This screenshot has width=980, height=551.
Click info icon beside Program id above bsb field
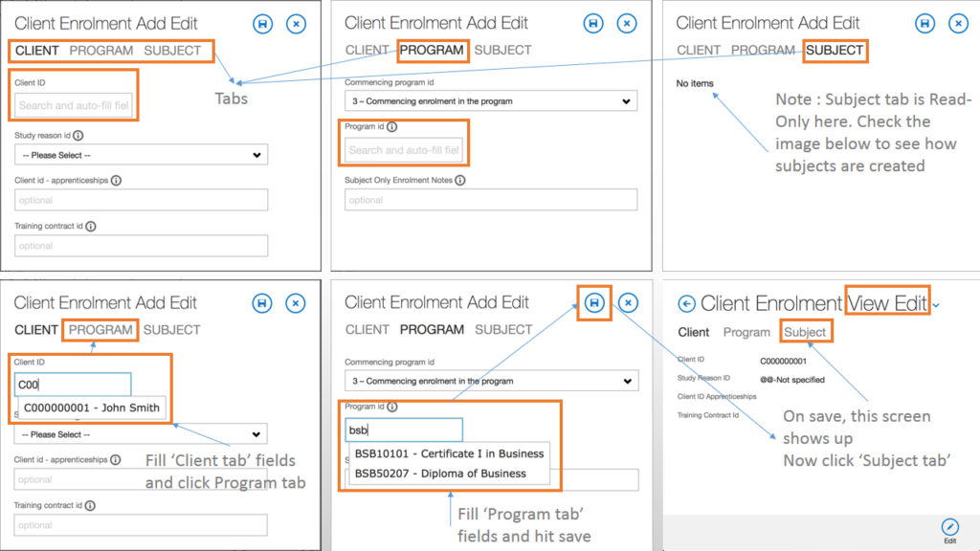[x=392, y=407]
